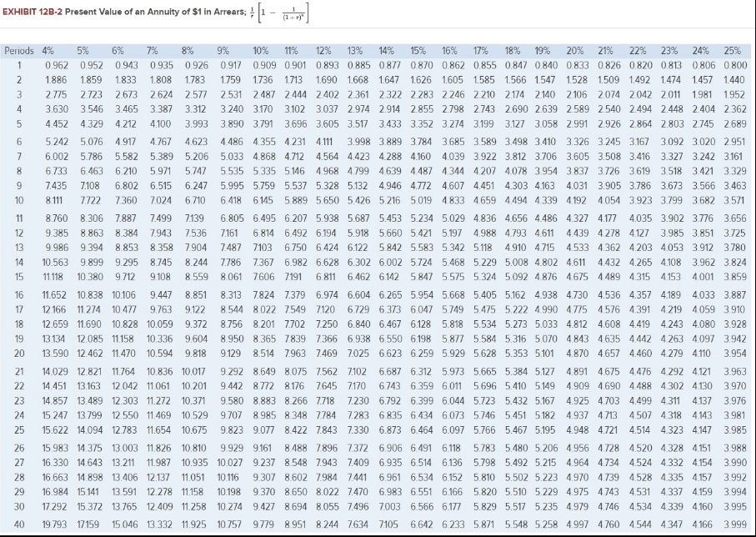The height and width of the screenshot is (537, 756).
Task: Click 5.783 in period 26, 17% column
Action: click(484, 448)
